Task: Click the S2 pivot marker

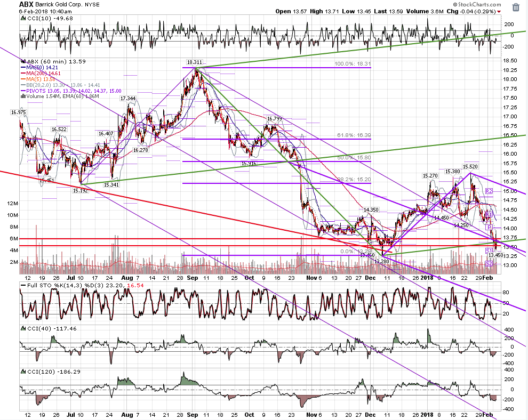Action: pyautogui.click(x=489, y=263)
